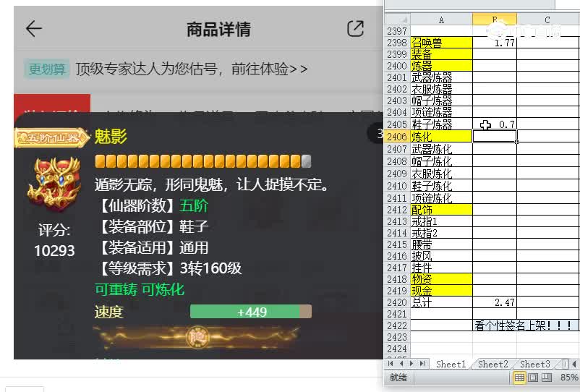Tap the 更划算 badge
The height and width of the screenshot is (392, 580).
pyautogui.click(x=47, y=69)
